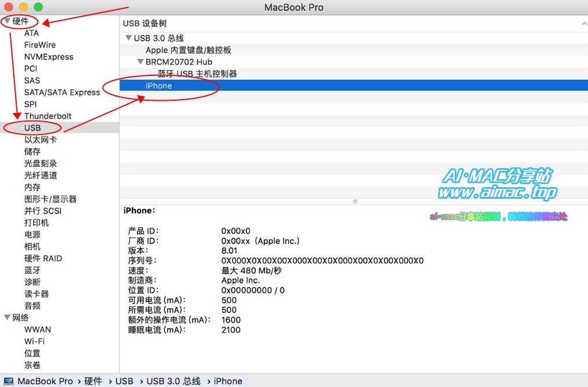Open SATA/SATA Express entry
The image size is (588, 387).
62,92
